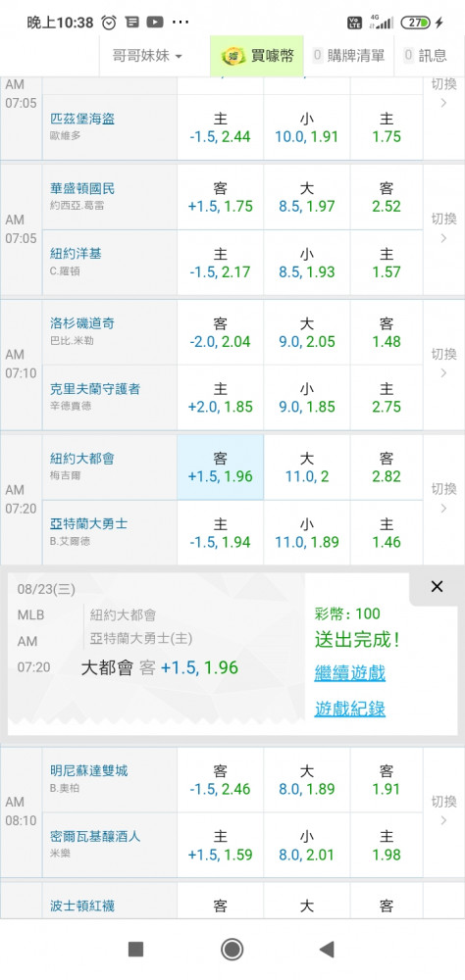Select Mets away moneyline 2.82
The image size is (465, 980).
[387, 466]
